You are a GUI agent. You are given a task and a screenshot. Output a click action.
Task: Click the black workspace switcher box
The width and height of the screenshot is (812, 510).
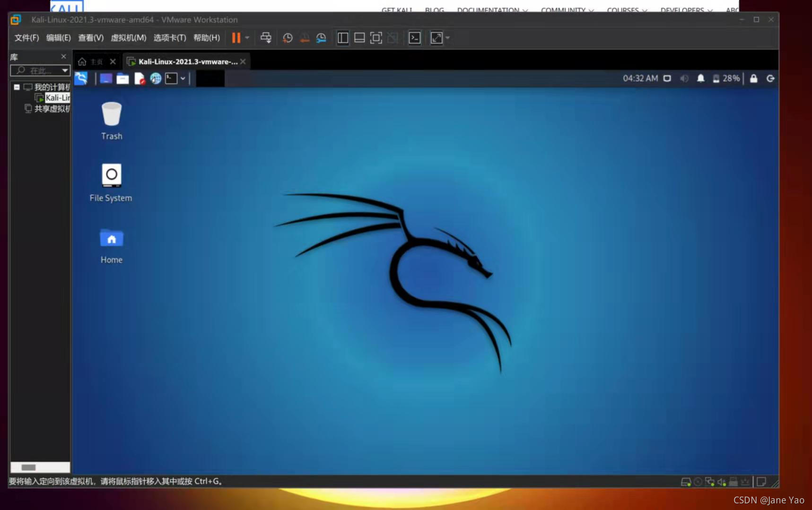pos(210,78)
